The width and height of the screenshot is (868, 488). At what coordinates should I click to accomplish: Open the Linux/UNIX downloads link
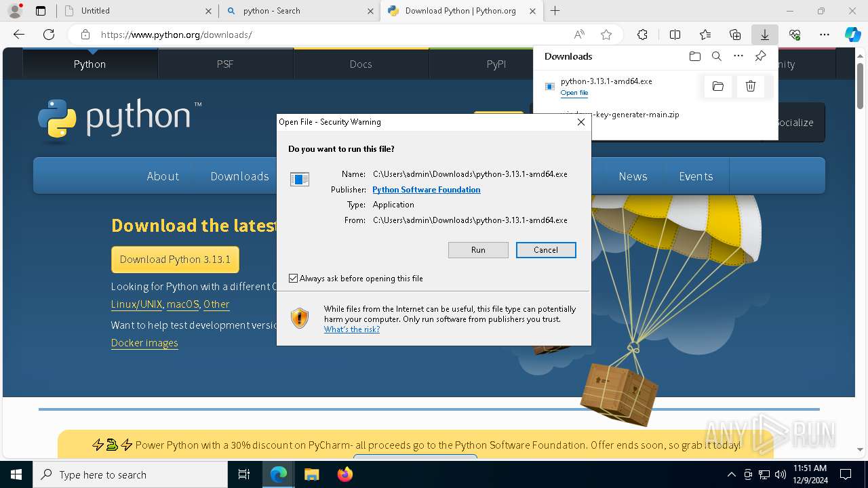pos(137,304)
